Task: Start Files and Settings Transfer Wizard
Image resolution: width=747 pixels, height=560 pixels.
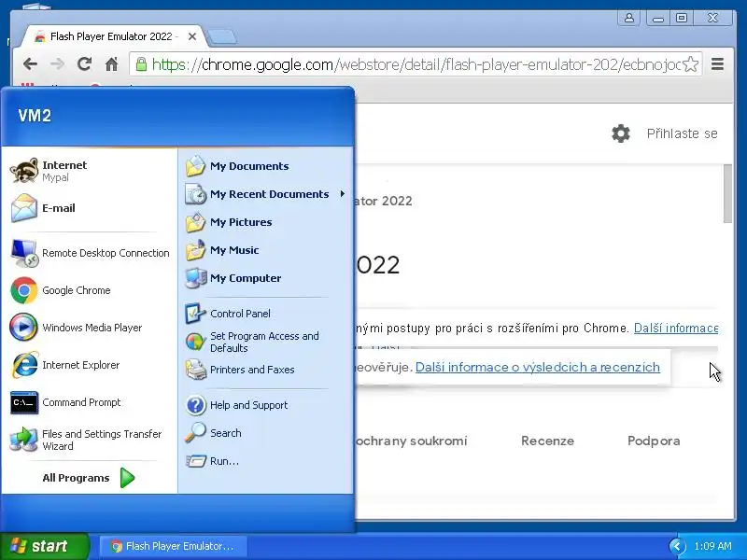Action: click(90, 440)
